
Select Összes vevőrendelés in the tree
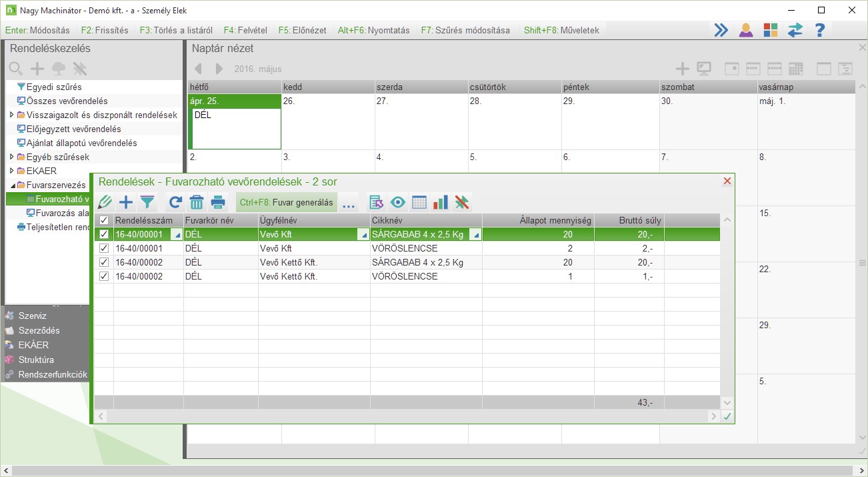point(67,101)
